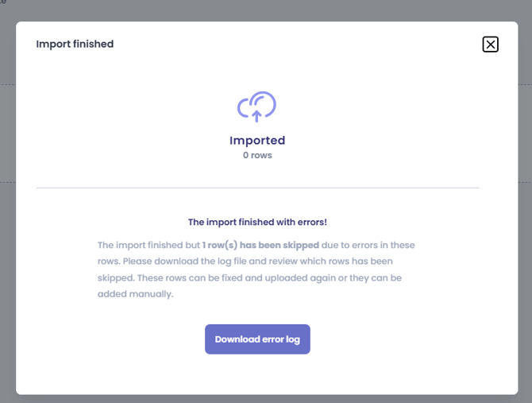Select the Import finished dialog title

(75, 45)
